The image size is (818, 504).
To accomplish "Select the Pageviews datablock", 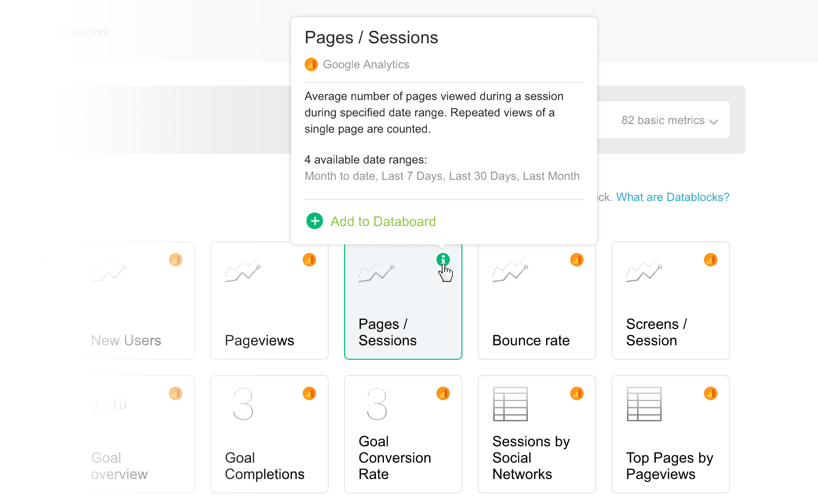I will (269, 301).
